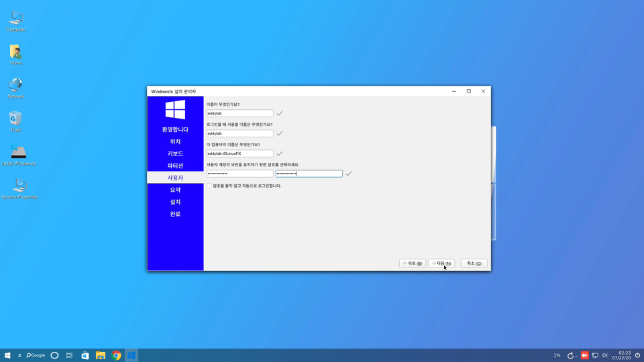Open the Computer desktop icon
The image size is (644, 362).
pos(16,21)
